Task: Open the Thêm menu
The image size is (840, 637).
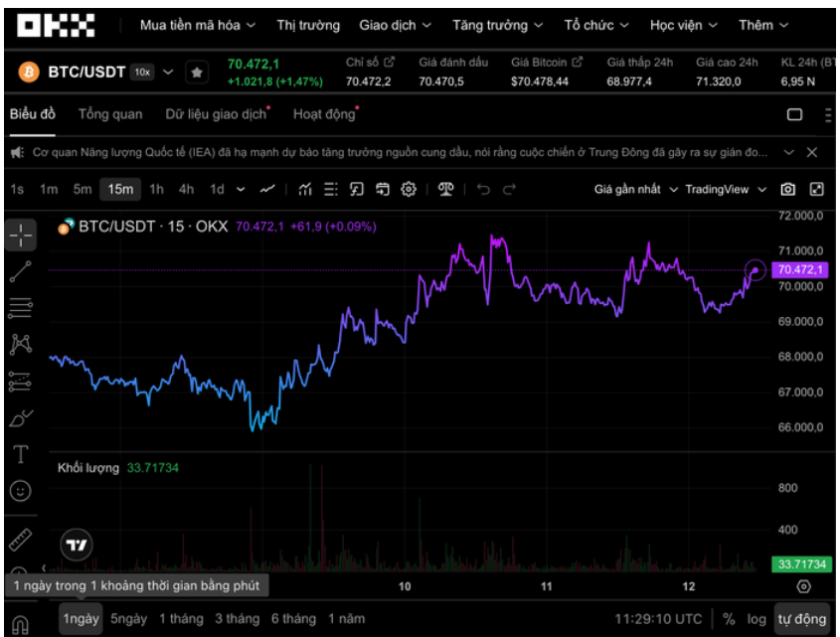Action: point(763,25)
